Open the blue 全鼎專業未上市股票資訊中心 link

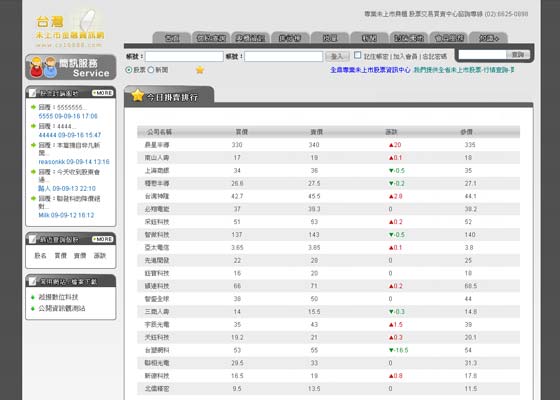click(370, 70)
